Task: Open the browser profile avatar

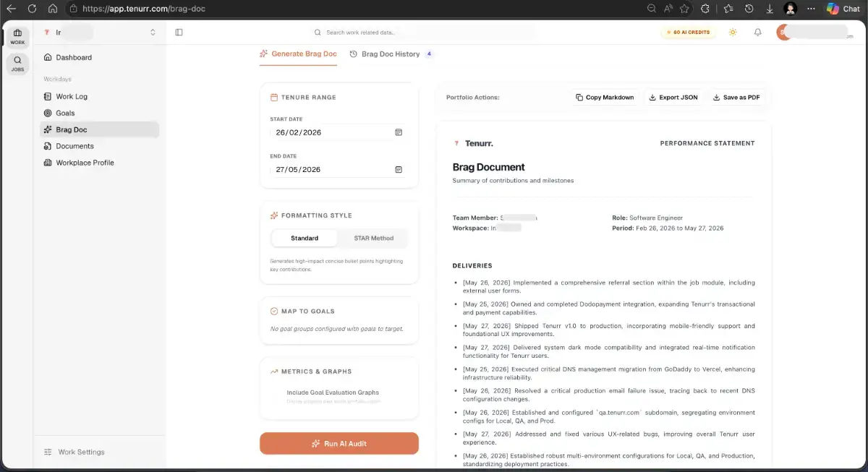Action: 791,9
